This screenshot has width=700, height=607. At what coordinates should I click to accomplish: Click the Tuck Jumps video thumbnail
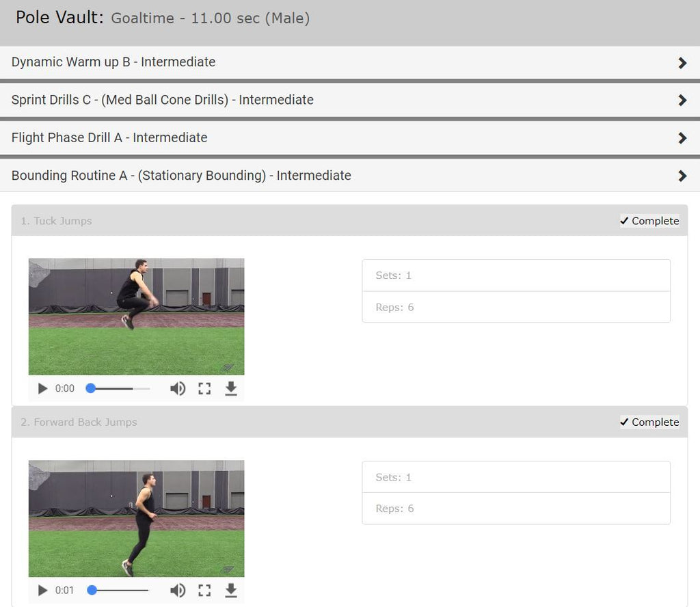137,316
